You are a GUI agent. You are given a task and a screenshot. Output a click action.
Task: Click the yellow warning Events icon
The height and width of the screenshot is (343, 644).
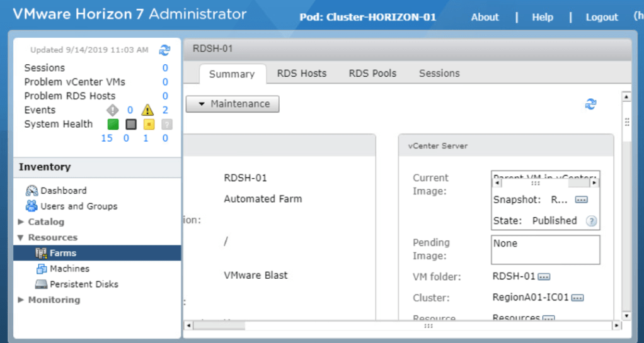(147, 110)
